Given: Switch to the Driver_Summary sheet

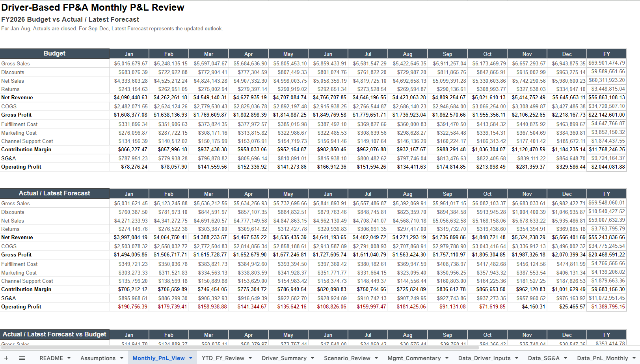Looking at the screenshot, I should point(285,358).
